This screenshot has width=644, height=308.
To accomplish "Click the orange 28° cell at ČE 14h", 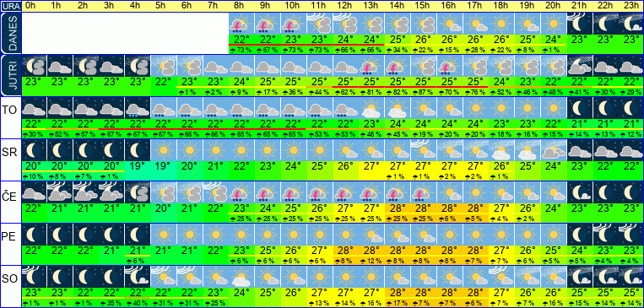I will pyautogui.click(x=398, y=208).
